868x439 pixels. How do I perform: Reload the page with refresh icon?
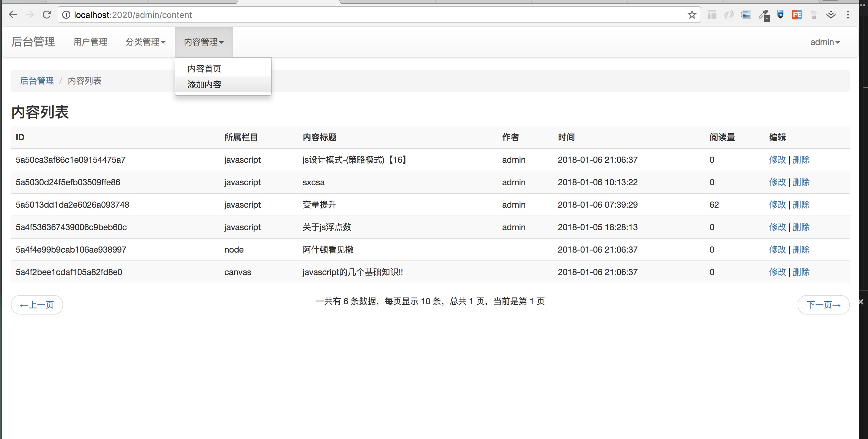click(47, 15)
